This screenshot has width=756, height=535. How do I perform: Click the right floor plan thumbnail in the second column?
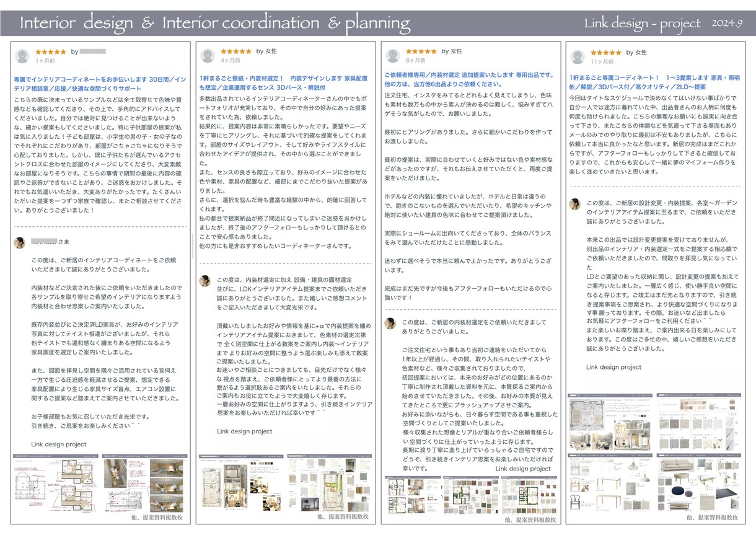329,484
